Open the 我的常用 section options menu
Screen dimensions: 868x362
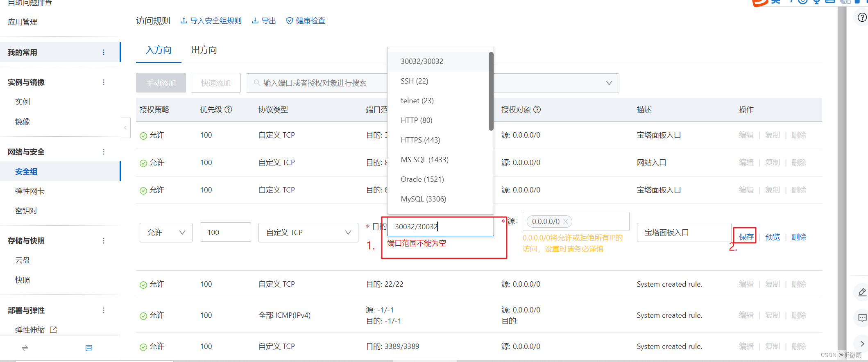click(103, 52)
